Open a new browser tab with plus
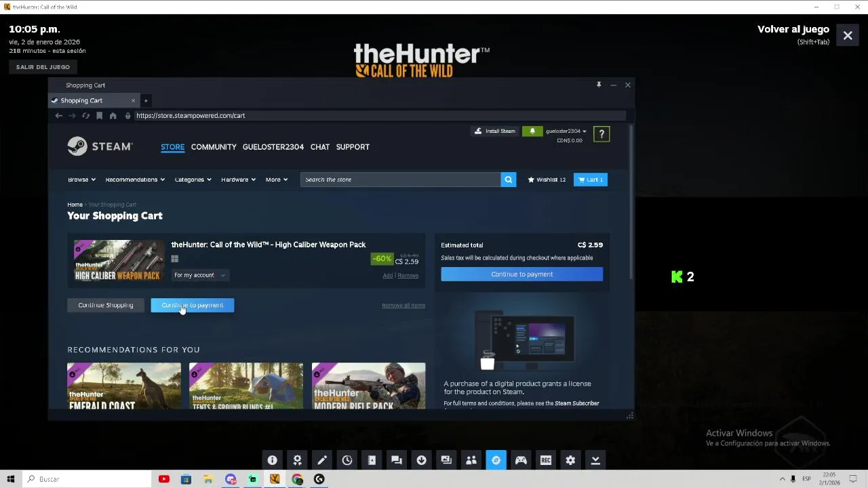 coord(145,100)
